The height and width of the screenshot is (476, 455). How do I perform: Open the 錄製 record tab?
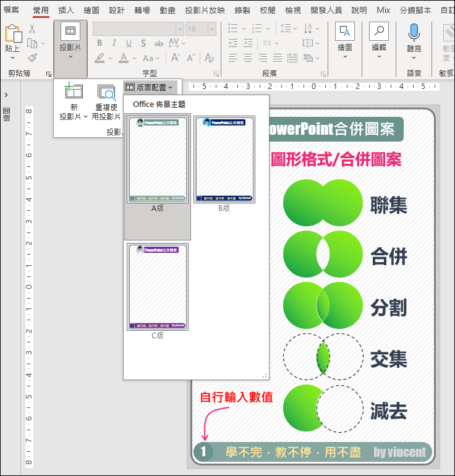[242, 11]
